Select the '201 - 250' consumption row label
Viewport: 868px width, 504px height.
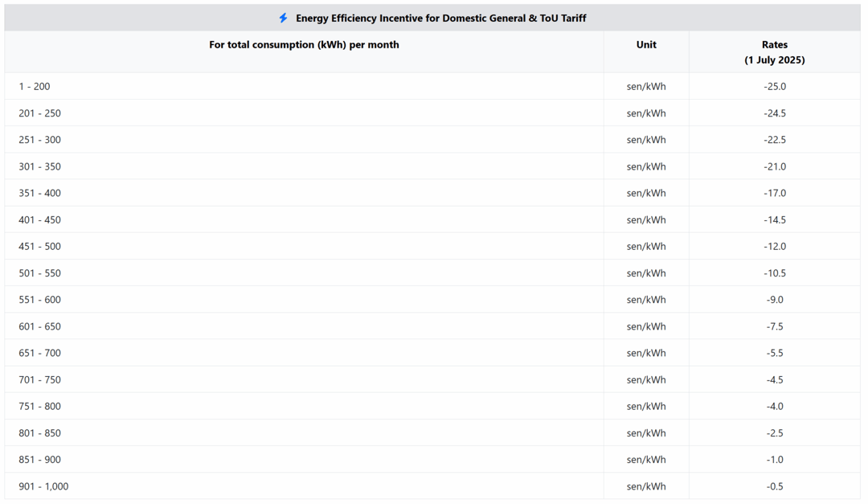click(x=40, y=113)
